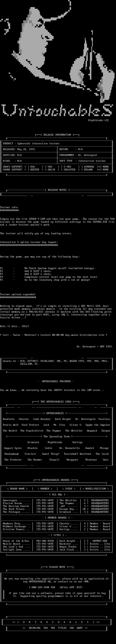Select the RELEASE NOTES section header
Screen dimensions: 116x644
click(x=57, y=190)
